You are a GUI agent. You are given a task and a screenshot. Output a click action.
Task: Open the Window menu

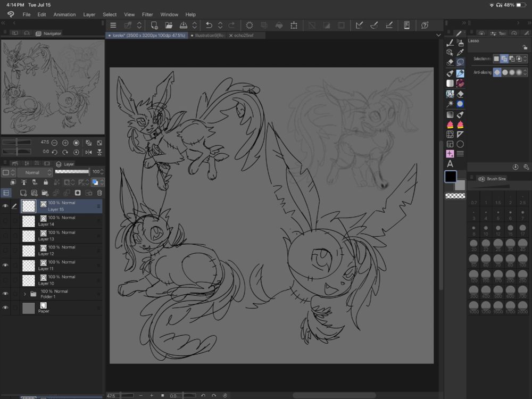coord(169,14)
